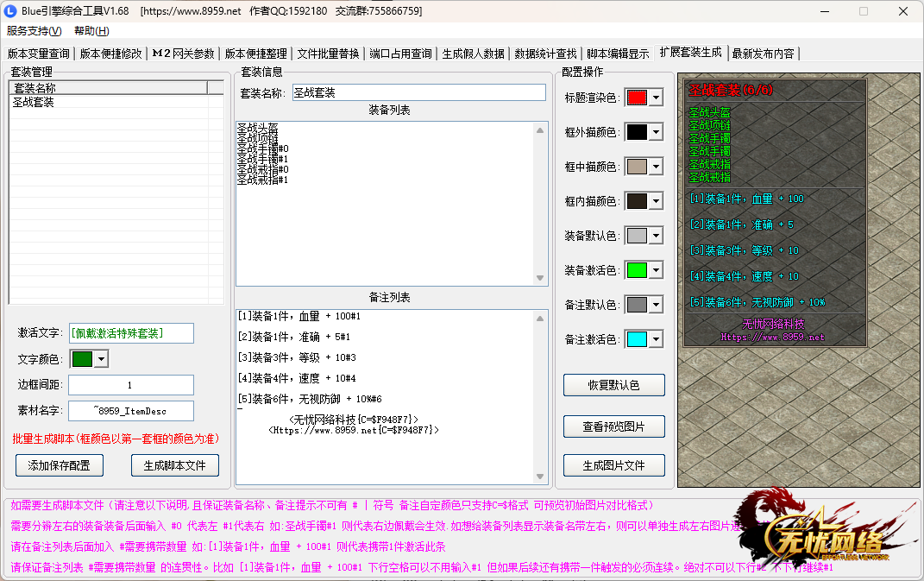Click the Blue engine app icon in title bar
The image size is (924, 581).
(x=11, y=11)
